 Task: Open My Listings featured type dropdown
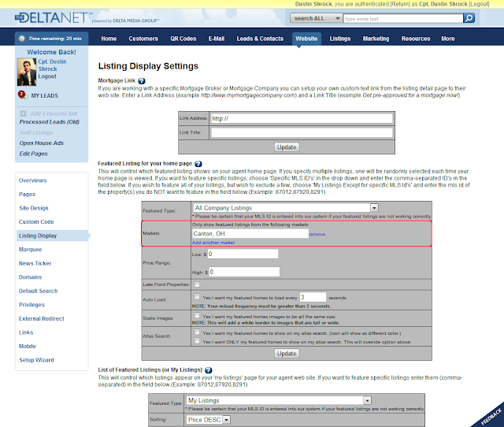point(279,400)
